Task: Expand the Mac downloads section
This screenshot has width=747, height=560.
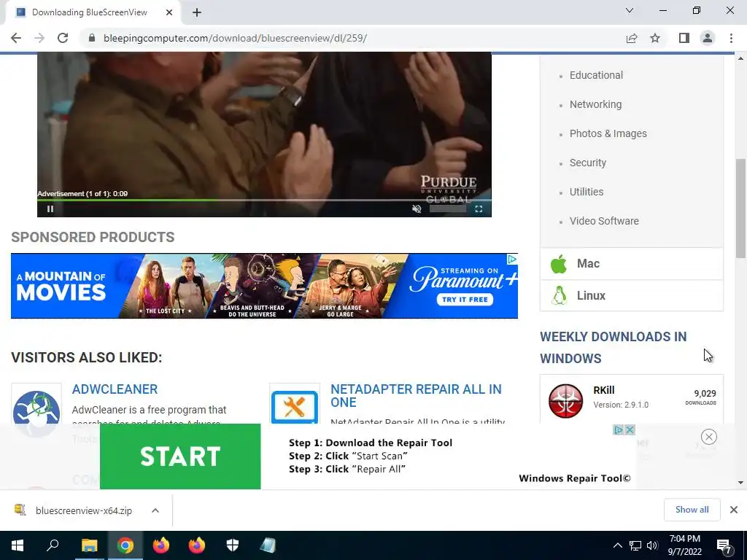Action: [632, 264]
